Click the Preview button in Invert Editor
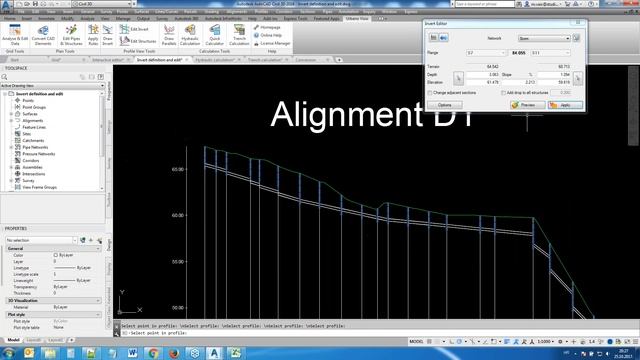 [x=527, y=105]
